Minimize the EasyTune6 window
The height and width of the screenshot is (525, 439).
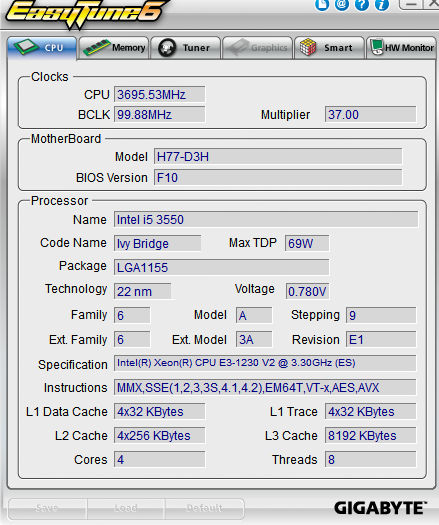(411, 4)
